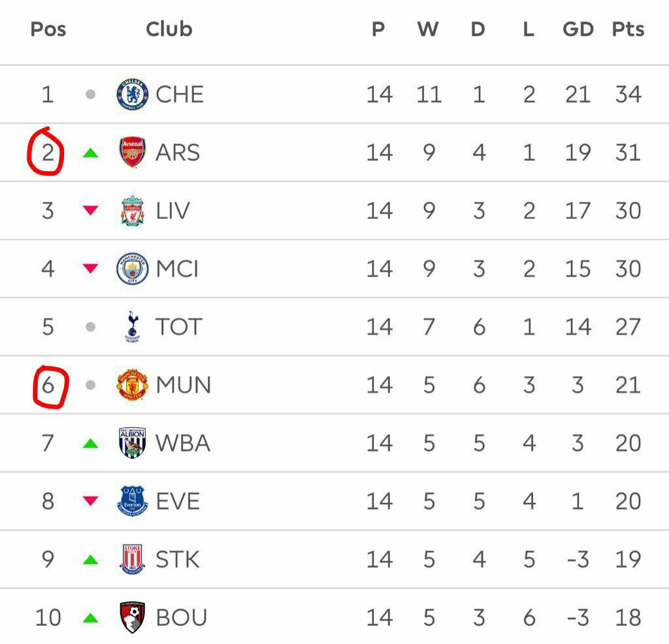669x644 pixels.
Task: Click the Bournemouth club crest
Action: pos(133,617)
